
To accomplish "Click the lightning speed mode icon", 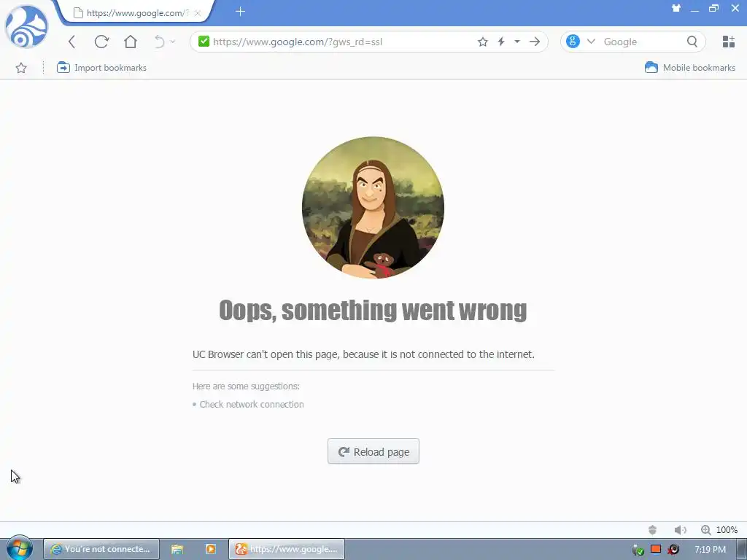I will 501,42.
